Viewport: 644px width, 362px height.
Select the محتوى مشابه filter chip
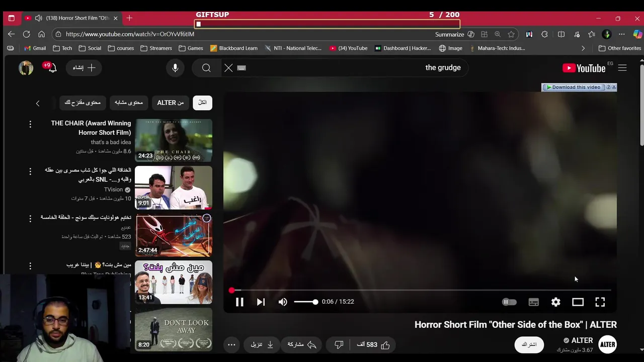(129, 103)
